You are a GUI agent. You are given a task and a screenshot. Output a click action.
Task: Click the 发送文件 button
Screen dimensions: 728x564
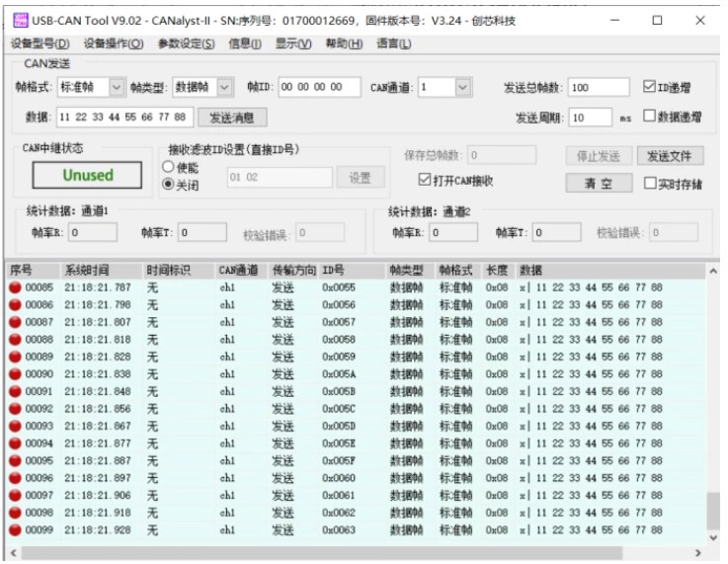tap(670, 156)
